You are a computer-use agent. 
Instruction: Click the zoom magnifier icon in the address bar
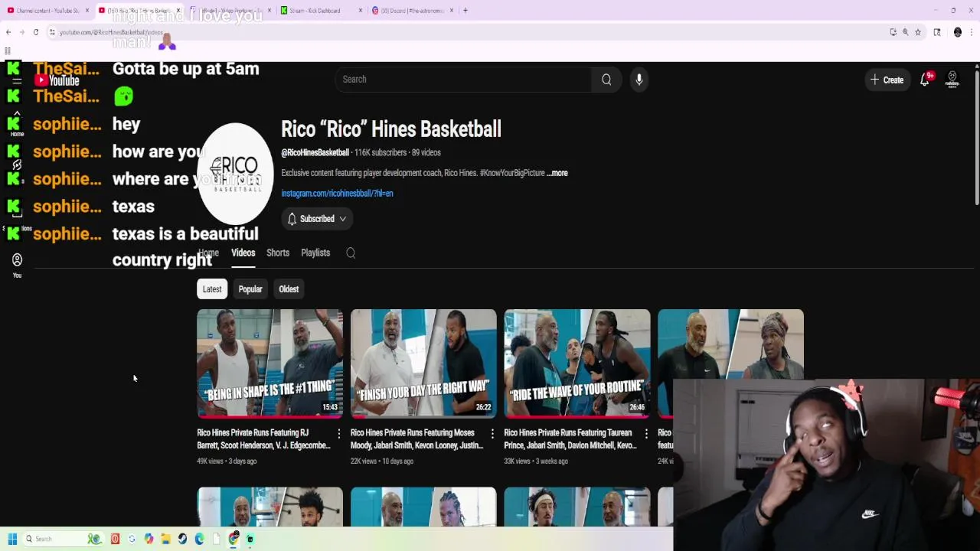click(906, 32)
